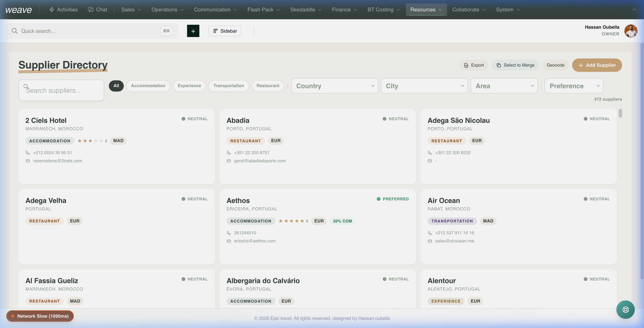644x328 pixels.
Task: Toggle the Transportation filter pill
Action: click(228, 86)
